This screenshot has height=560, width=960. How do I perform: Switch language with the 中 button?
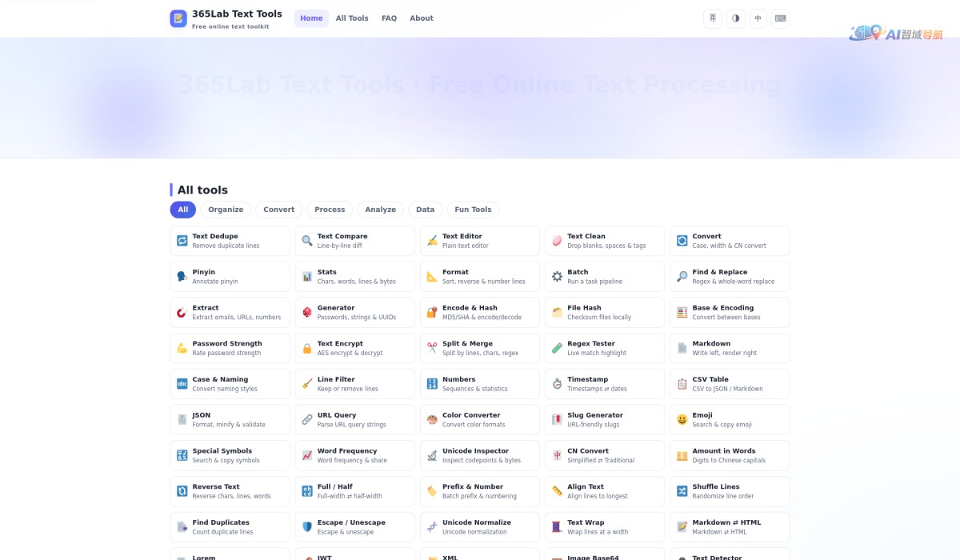point(758,18)
